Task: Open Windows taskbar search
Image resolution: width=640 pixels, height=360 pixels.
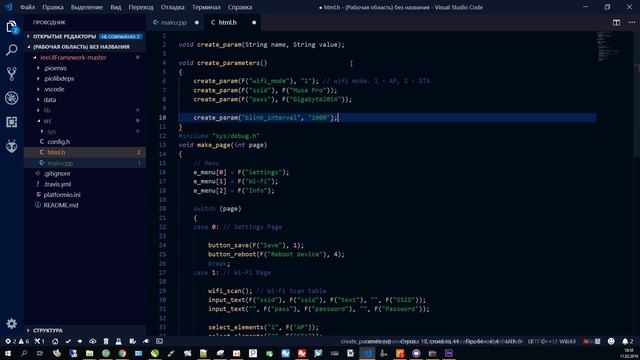Action: pyautogui.click(x=24, y=353)
